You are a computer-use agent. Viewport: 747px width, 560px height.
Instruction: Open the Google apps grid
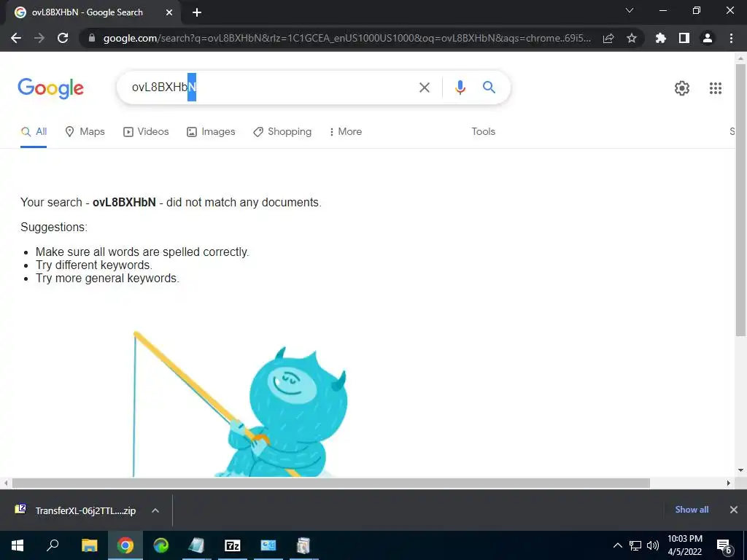[716, 88]
